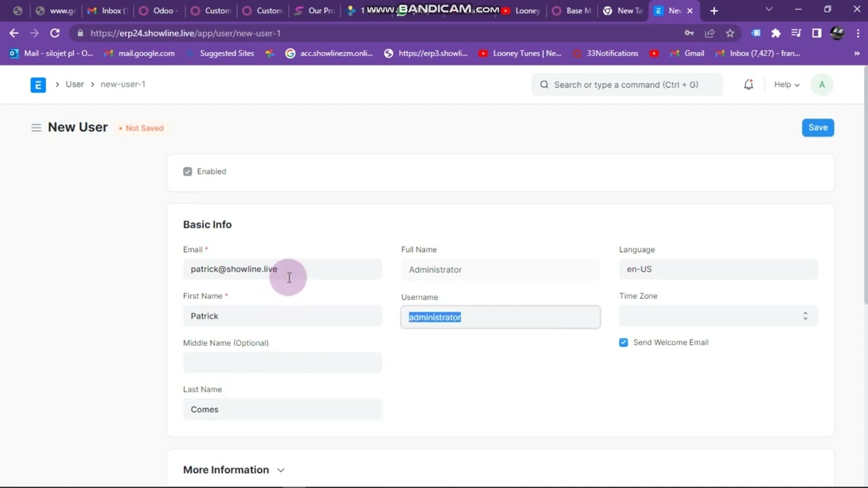This screenshot has width=868, height=488.
Task: Switch to the Odoo browser tab
Action: [x=157, y=11]
